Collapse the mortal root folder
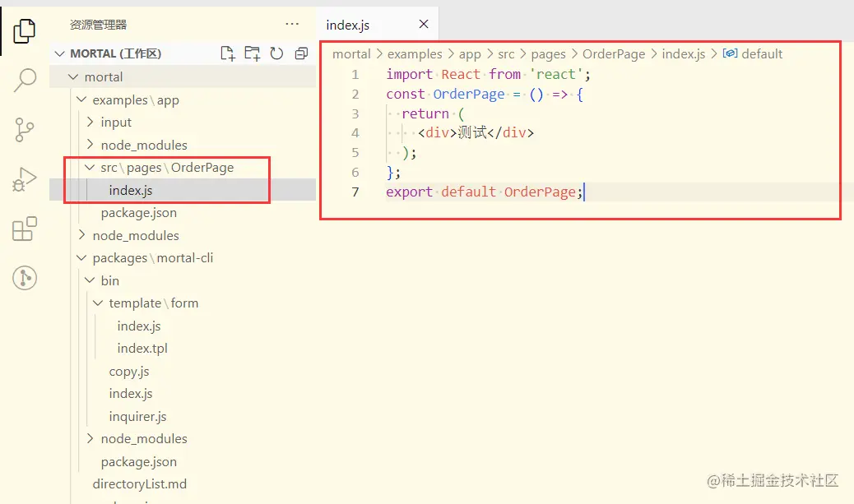Screen dimensions: 854x504 coord(73,76)
